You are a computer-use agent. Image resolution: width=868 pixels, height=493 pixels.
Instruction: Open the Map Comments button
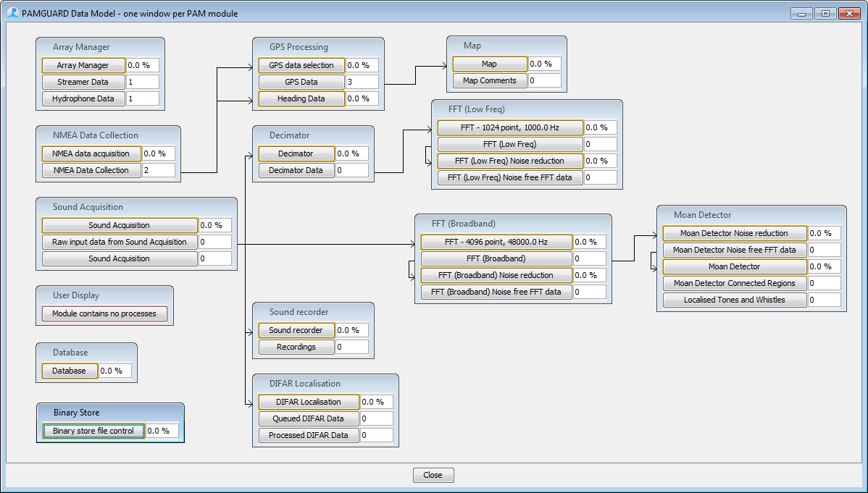489,80
